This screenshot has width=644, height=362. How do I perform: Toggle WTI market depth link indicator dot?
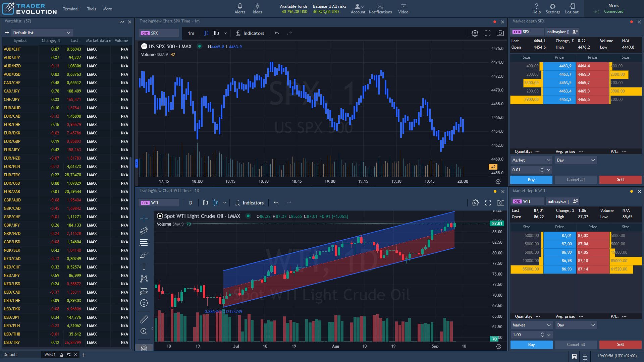(x=632, y=191)
